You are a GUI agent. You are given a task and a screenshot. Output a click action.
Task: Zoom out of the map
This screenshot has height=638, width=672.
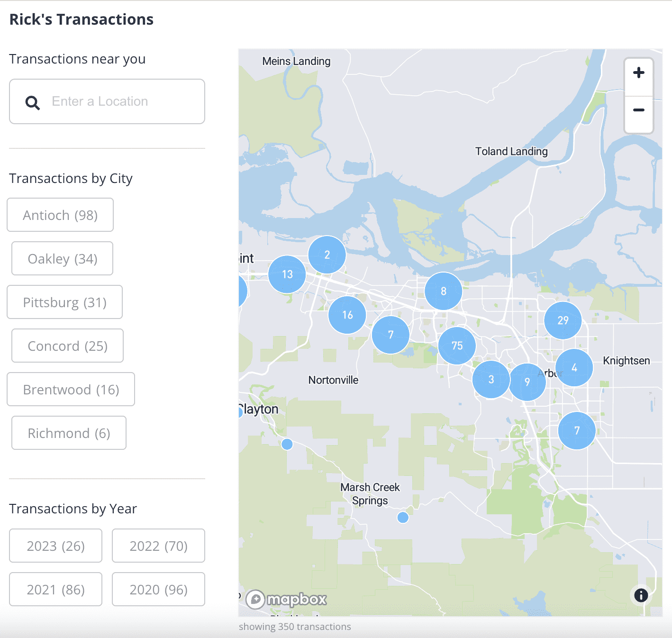638,110
